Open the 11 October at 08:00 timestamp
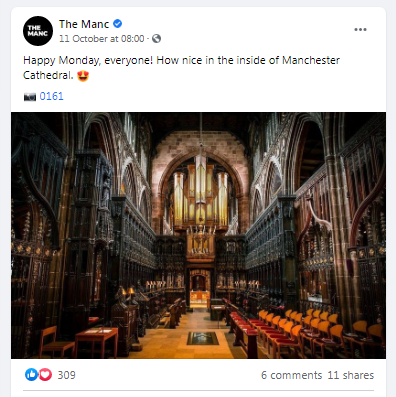Viewport: 396px width, 397px height. click(x=102, y=39)
